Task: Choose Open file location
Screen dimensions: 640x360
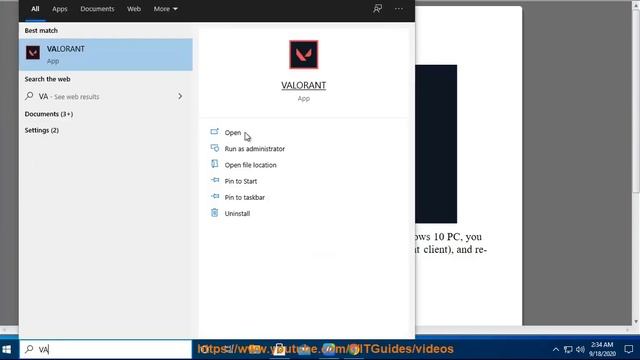Action: pyautogui.click(x=250, y=165)
